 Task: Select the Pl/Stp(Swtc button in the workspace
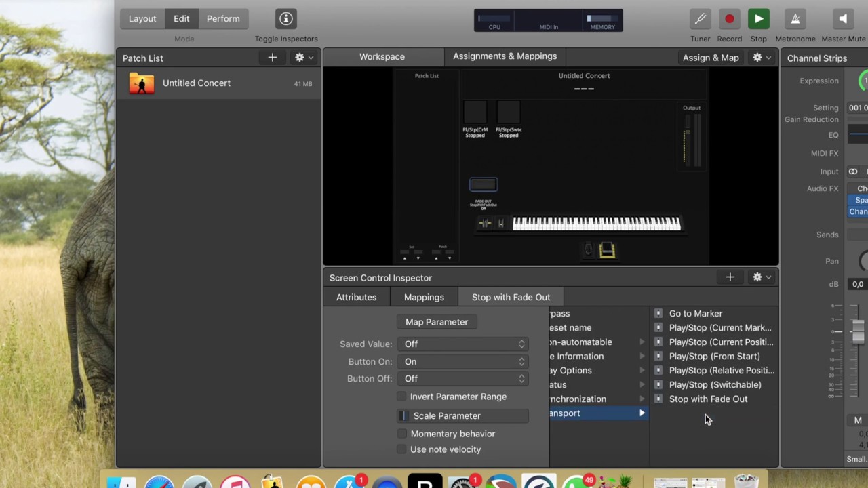pyautogui.click(x=509, y=113)
